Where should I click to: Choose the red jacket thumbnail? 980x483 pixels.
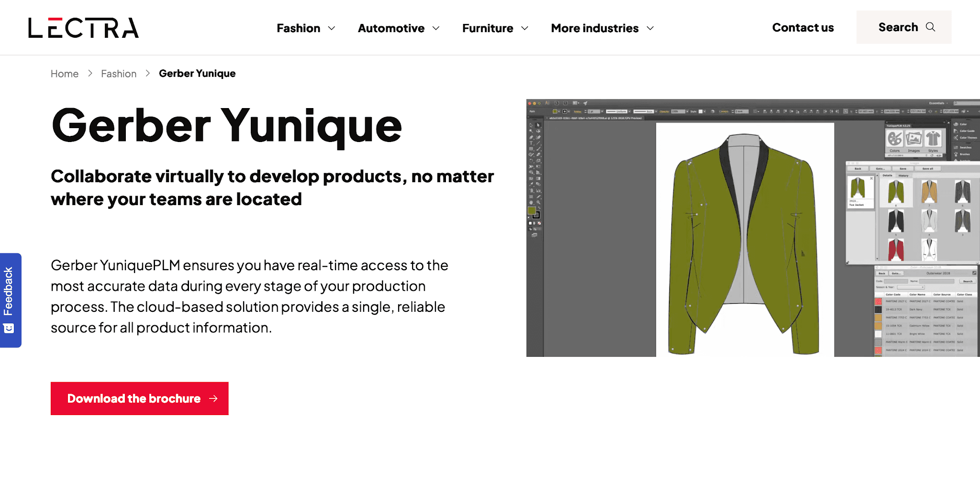(896, 249)
